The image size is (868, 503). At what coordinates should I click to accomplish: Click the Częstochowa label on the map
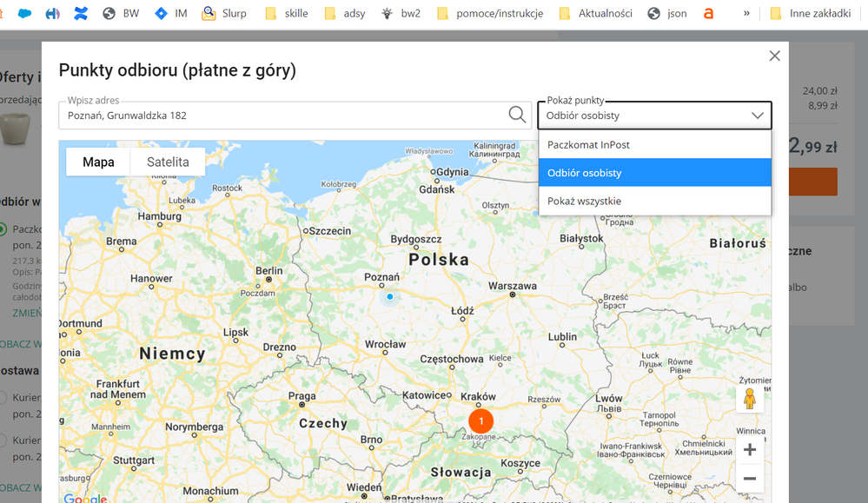tap(452, 359)
